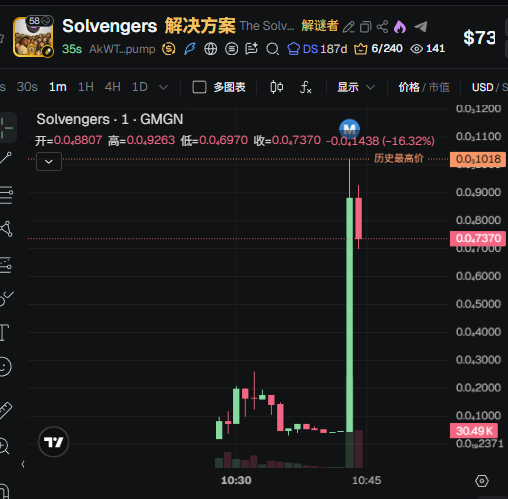
Task: Select the pattern nodes drawing tool
Action: (x=6, y=229)
